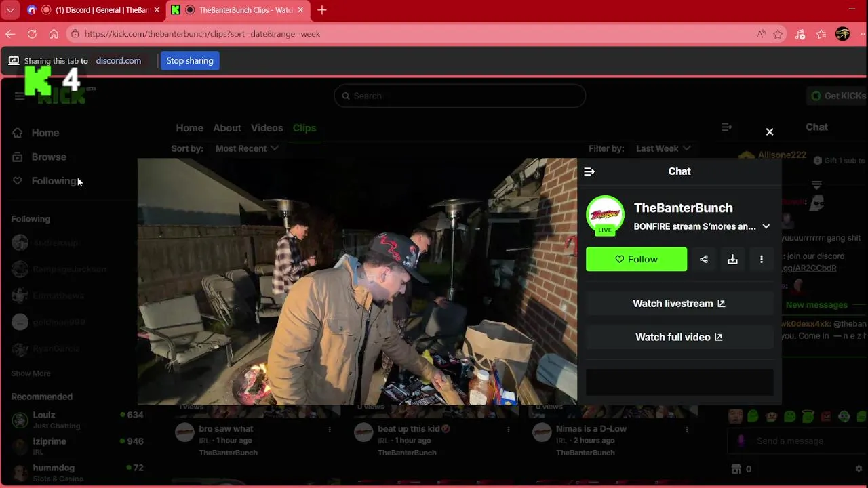Open hummdog recommended channel
This screenshot has width=868, height=488.
tap(77, 472)
